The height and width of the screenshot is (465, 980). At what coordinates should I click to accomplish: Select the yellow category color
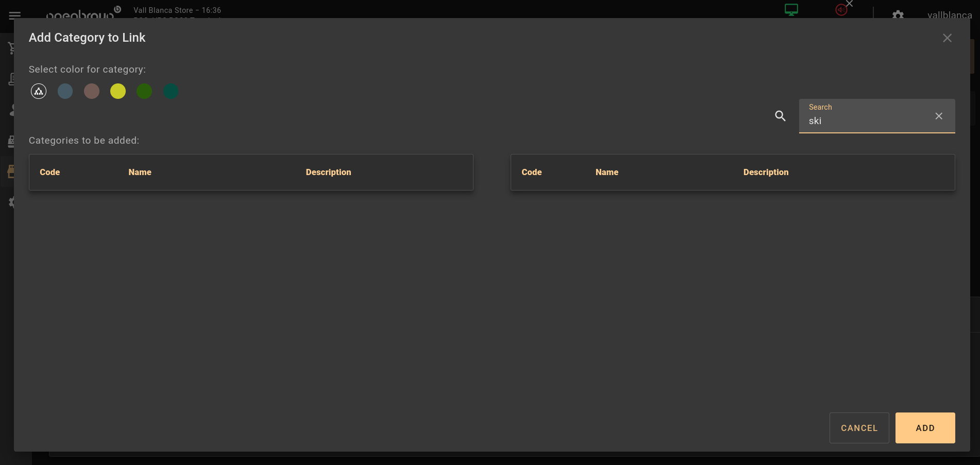pos(118,91)
